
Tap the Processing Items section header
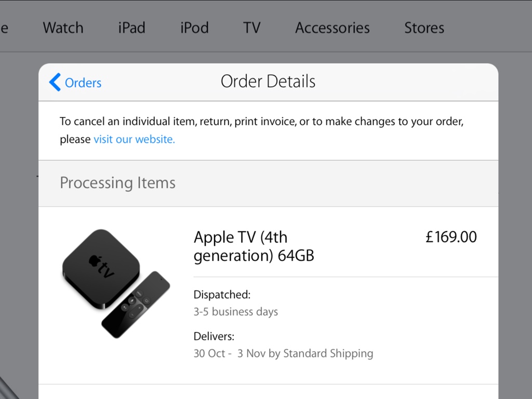point(117,183)
